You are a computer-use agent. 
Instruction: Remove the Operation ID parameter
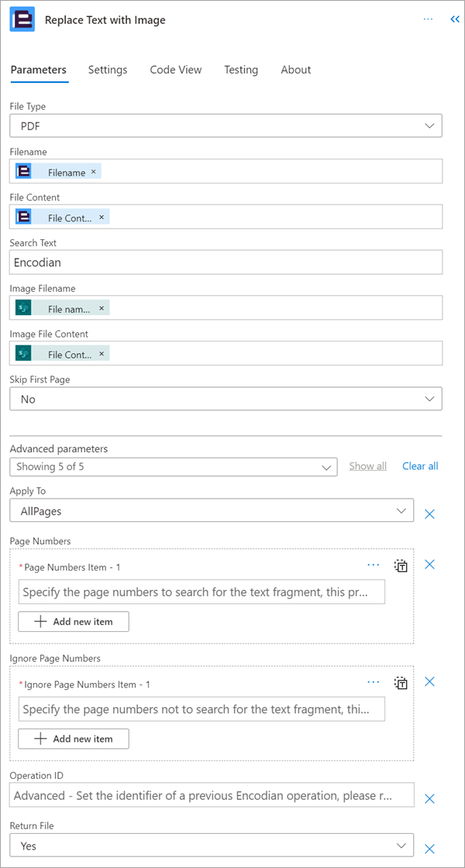[x=429, y=798]
